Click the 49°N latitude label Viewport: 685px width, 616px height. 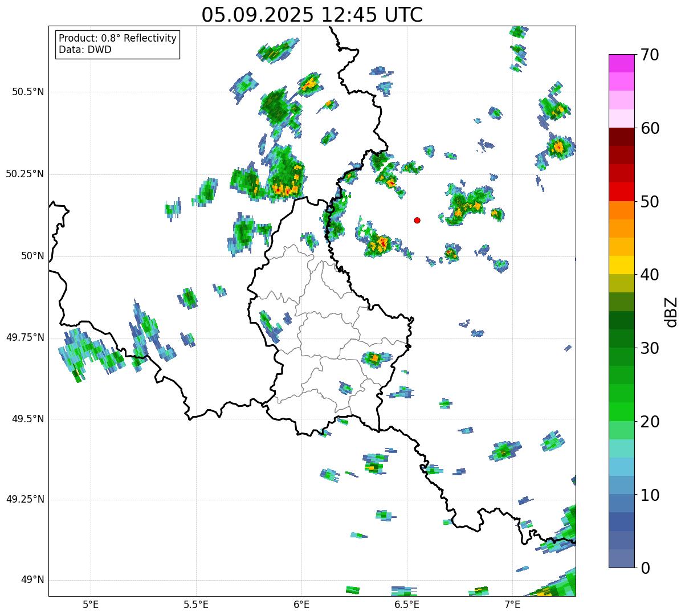pos(33,580)
